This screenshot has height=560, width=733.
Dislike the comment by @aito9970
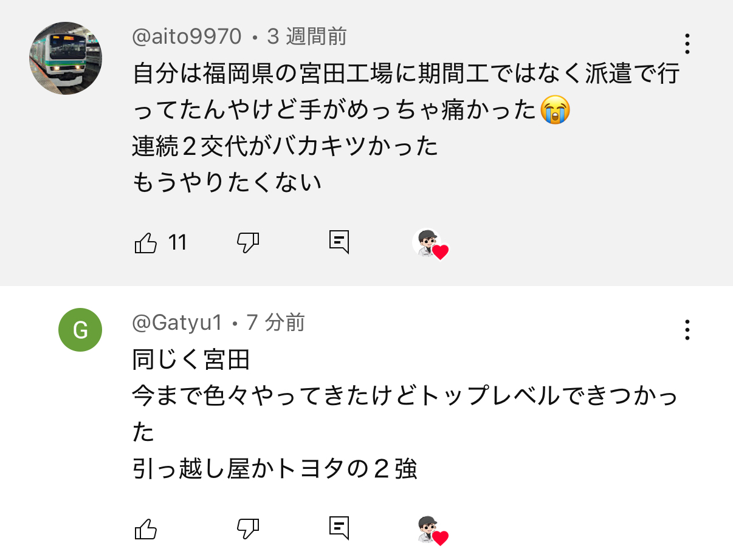click(247, 243)
